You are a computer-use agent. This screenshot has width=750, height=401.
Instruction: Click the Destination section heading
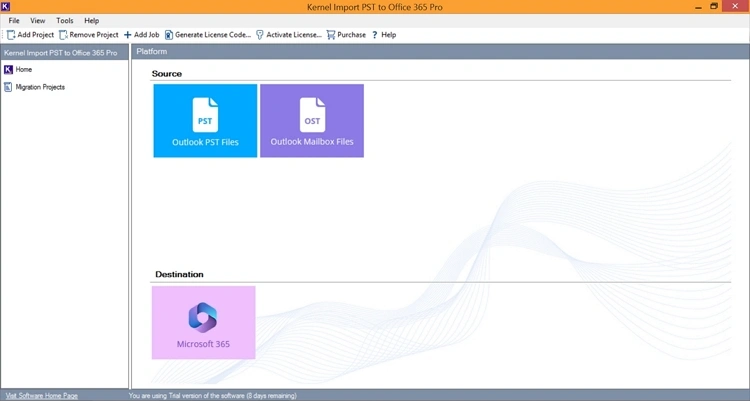(x=179, y=275)
